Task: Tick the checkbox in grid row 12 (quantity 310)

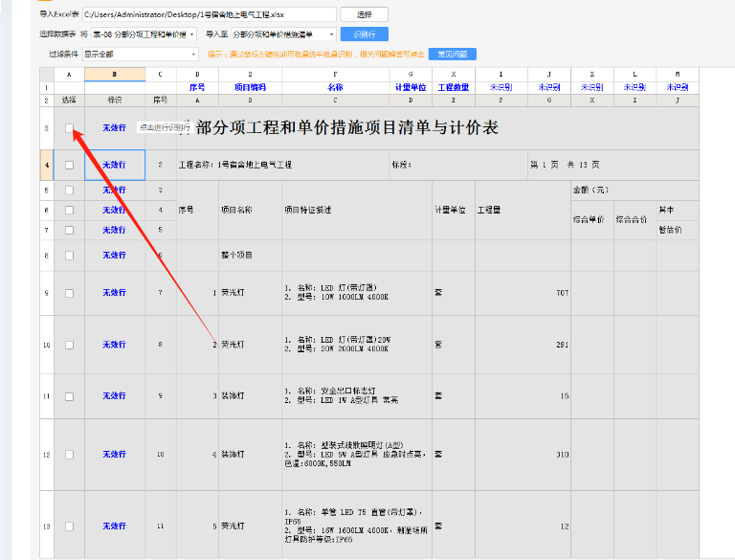Action: point(69,455)
